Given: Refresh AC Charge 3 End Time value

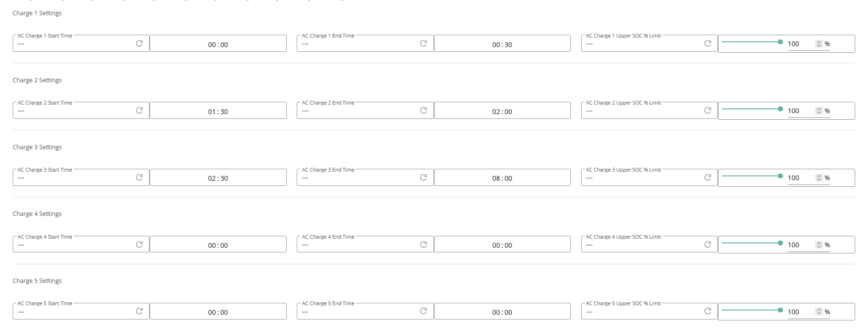Looking at the screenshot, I should pos(424,177).
